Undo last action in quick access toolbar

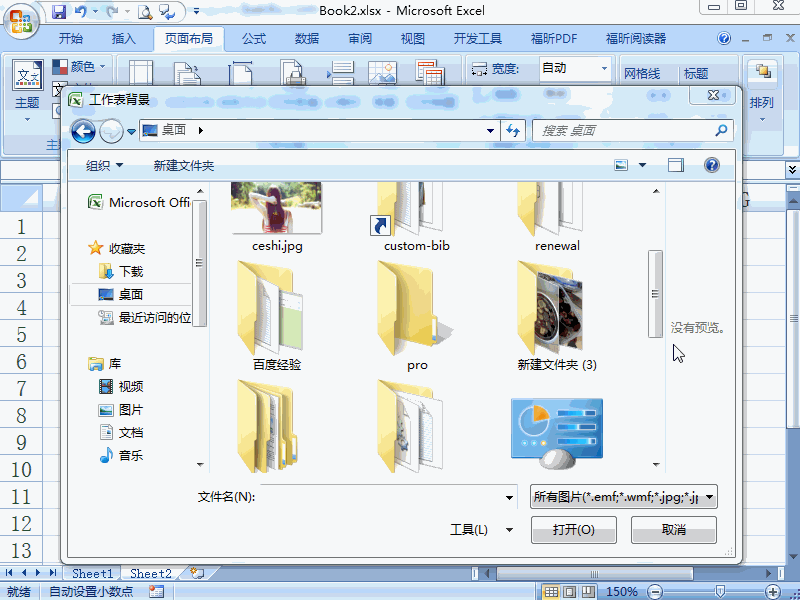(81, 11)
